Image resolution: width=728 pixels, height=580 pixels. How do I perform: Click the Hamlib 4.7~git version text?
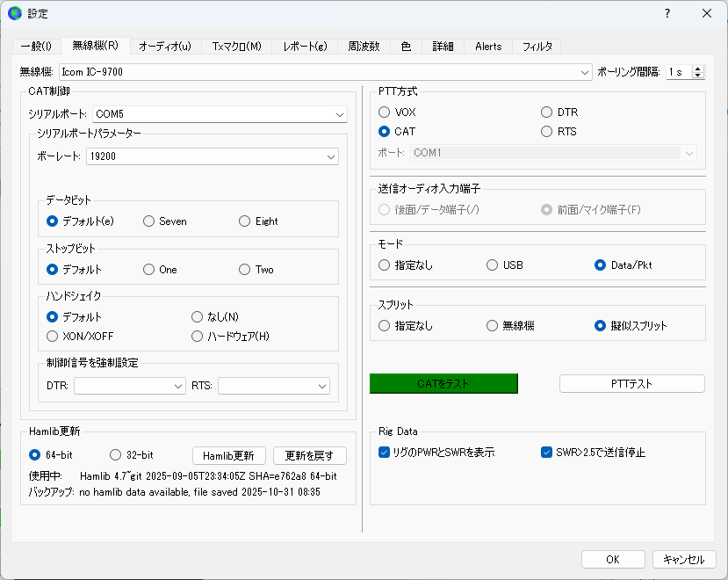tap(208, 476)
